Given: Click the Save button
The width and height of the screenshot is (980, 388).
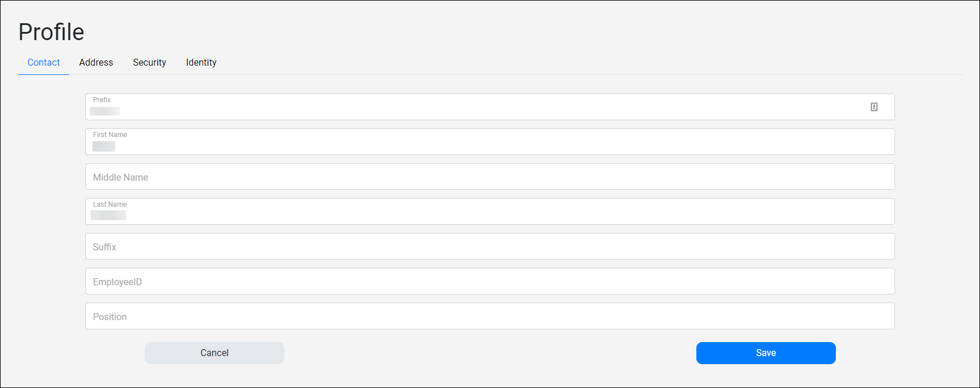Looking at the screenshot, I should [766, 353].
